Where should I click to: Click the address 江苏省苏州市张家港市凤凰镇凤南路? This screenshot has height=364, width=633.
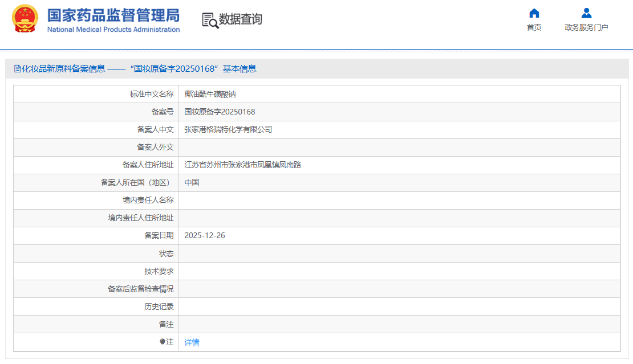click(x=242, y=165)
